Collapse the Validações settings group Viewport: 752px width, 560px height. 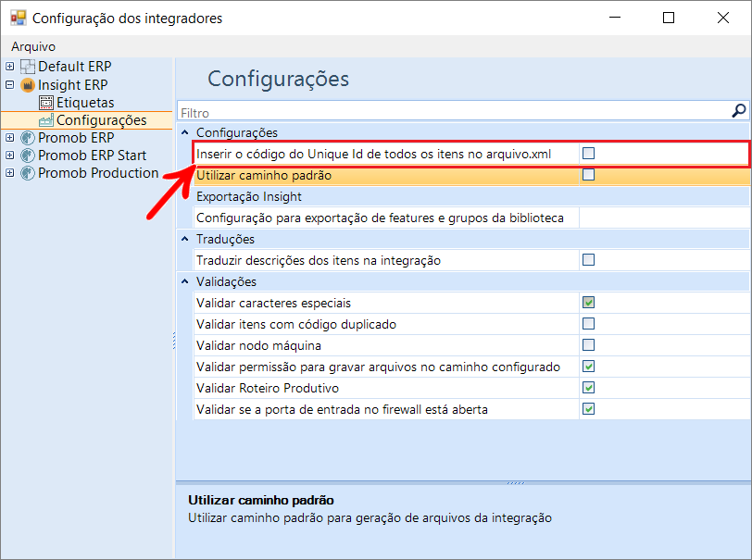pyautogui.click(x=185, y=281)
